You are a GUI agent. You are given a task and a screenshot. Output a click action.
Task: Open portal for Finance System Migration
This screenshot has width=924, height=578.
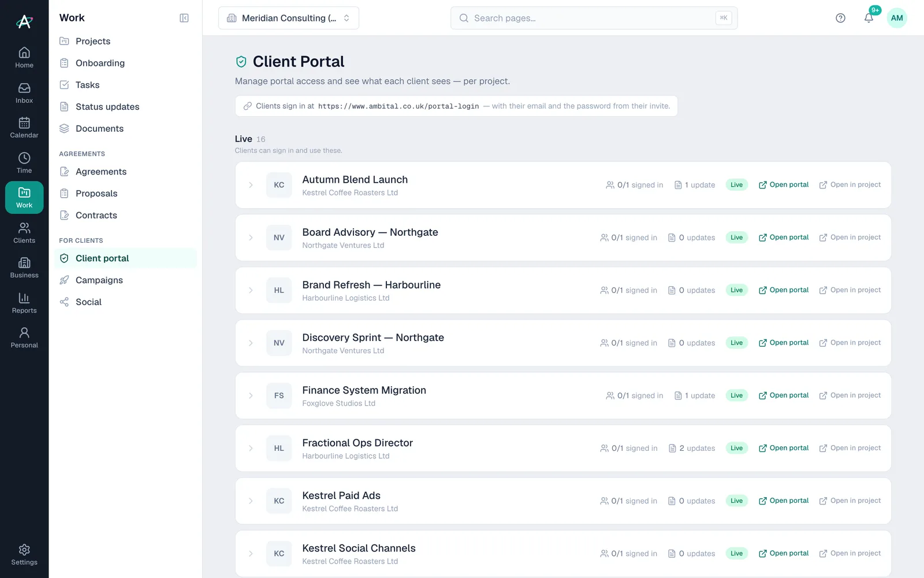[784, 395]
